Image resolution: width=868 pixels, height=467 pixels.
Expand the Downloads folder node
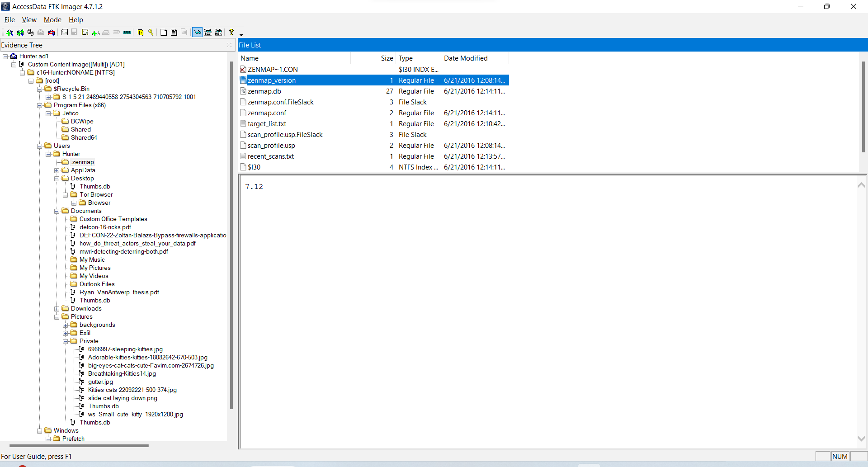[57, 309]
